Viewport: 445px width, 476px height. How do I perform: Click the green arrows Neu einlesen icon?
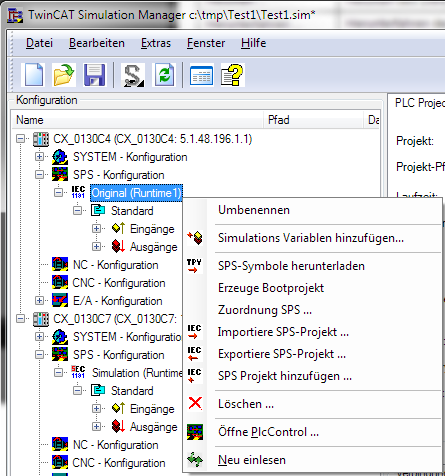click(x=195, y=460)
